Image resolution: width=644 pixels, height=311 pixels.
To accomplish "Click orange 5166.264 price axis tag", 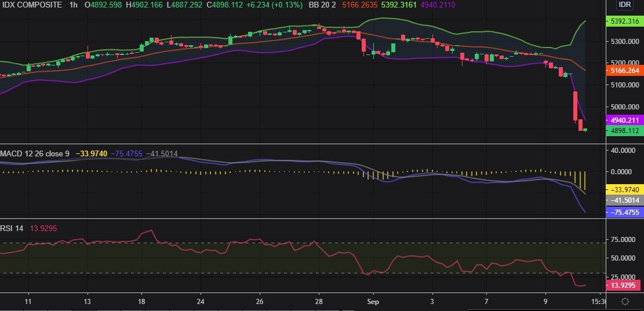I will (x=624, y=71).
